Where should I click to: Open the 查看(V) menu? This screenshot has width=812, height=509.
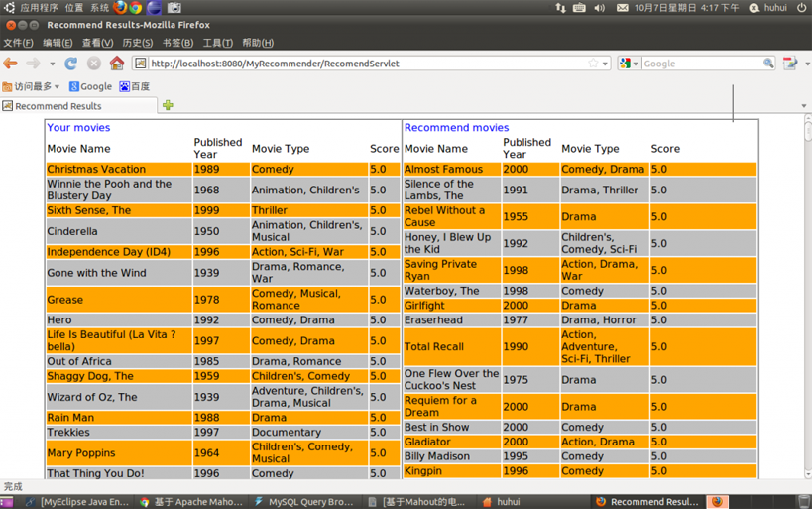[x=98, y=43]
